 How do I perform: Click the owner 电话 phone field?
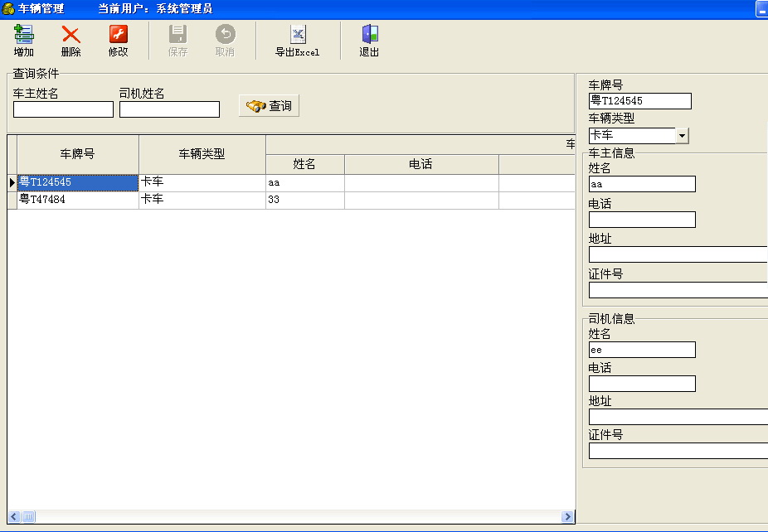pos(641,220)
